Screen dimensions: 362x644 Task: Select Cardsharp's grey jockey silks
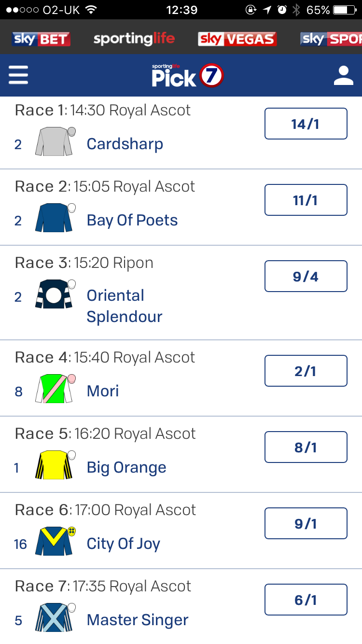pyautogui.click(x=56, y=141)
